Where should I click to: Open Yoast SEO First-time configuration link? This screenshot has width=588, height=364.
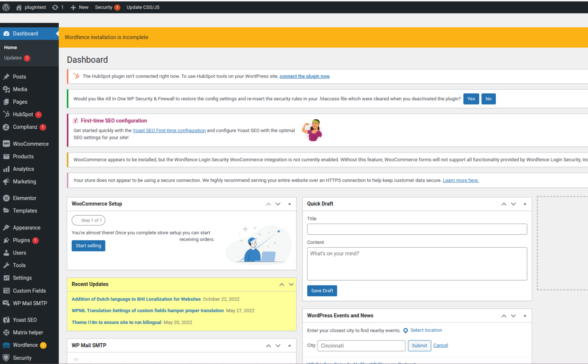click(169, 130)
